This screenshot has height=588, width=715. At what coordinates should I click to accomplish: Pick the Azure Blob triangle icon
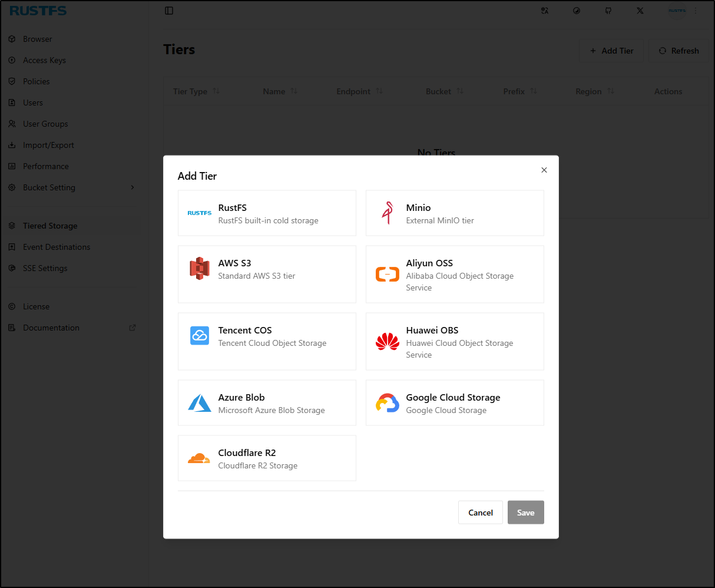click(x=199, y=402)
